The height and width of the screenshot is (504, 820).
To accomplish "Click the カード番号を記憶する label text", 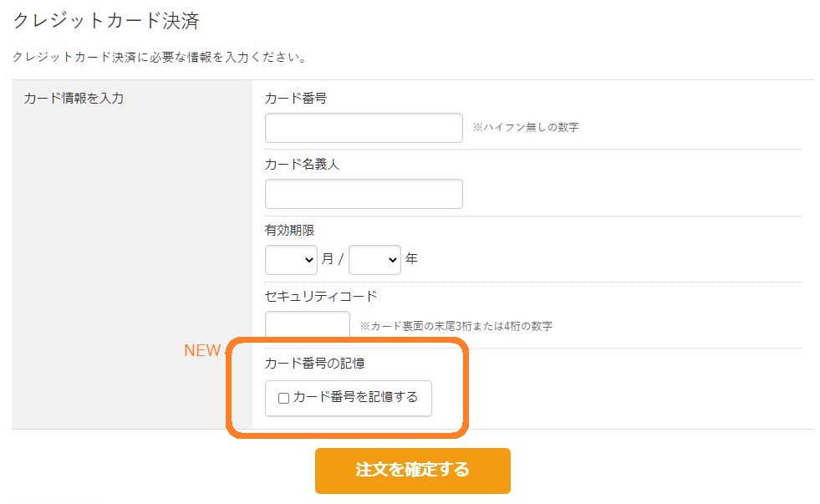I will 355,397.
